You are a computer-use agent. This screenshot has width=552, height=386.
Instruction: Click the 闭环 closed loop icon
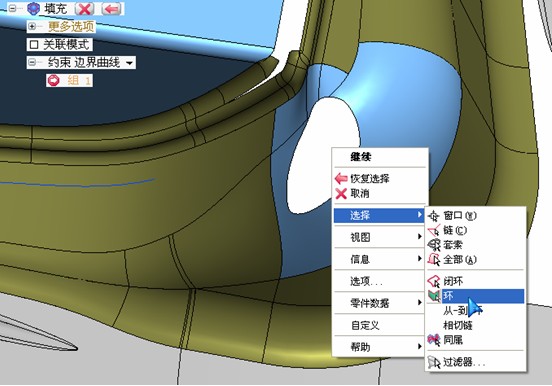click(434, 281)
